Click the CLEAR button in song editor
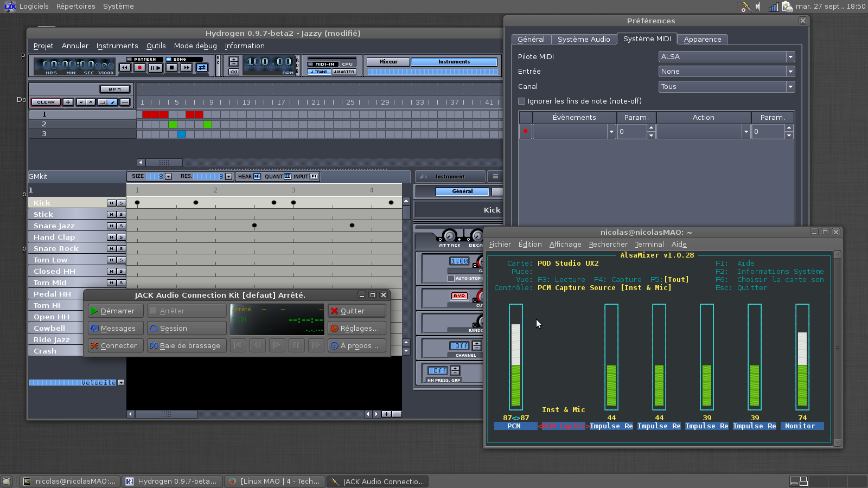The image size is (868, 488). point(46,102)
